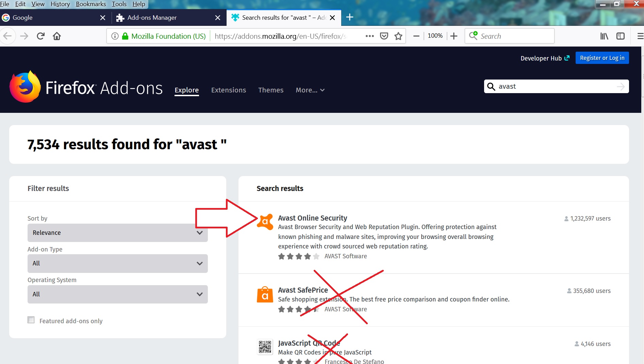
Task: Show site information icon in address bar
Action: (x=115, y=36)
